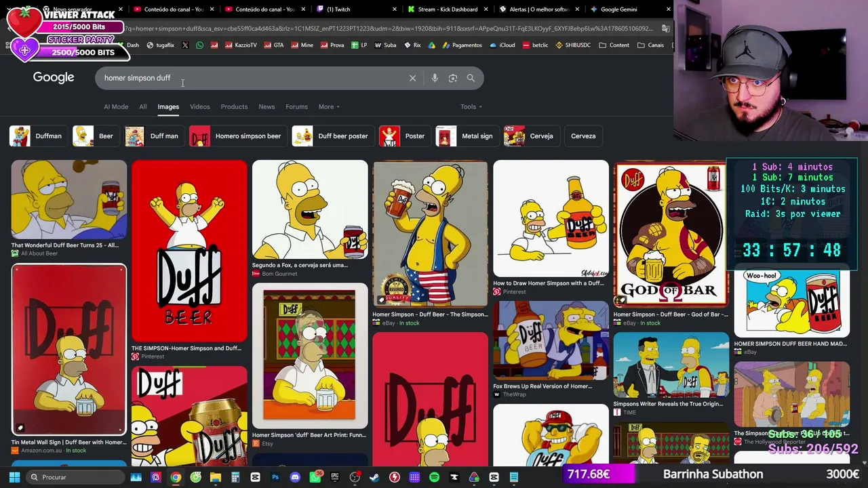The width and height of the screenshot is (868, 488).
Task: Filter images by Duff beer poster chip
Action: [332, 136]
